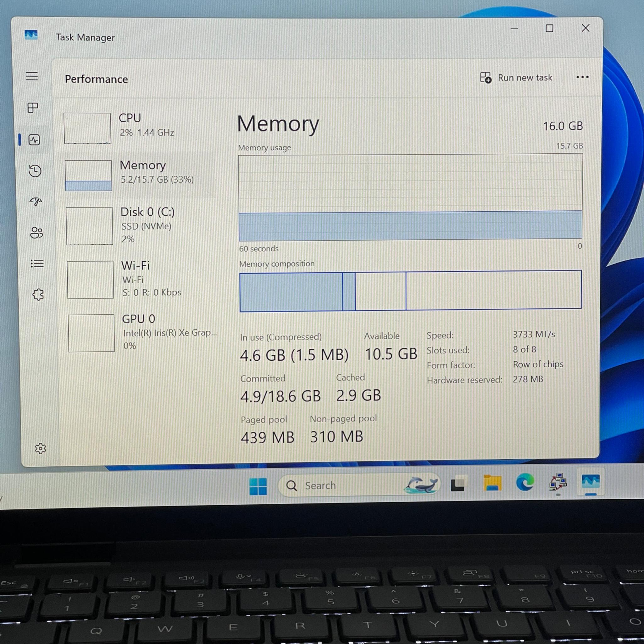Click the '4.9/18.6 GB' committed value

280,396
